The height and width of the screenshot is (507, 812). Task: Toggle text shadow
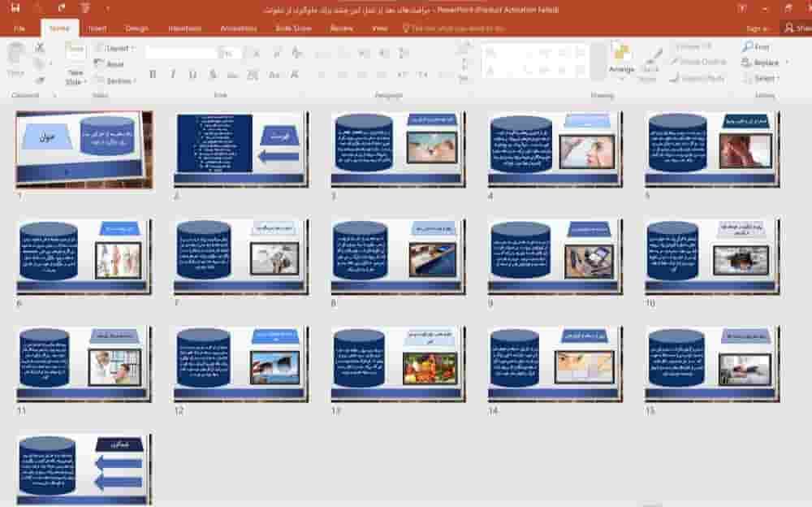[x=213, y=75]
